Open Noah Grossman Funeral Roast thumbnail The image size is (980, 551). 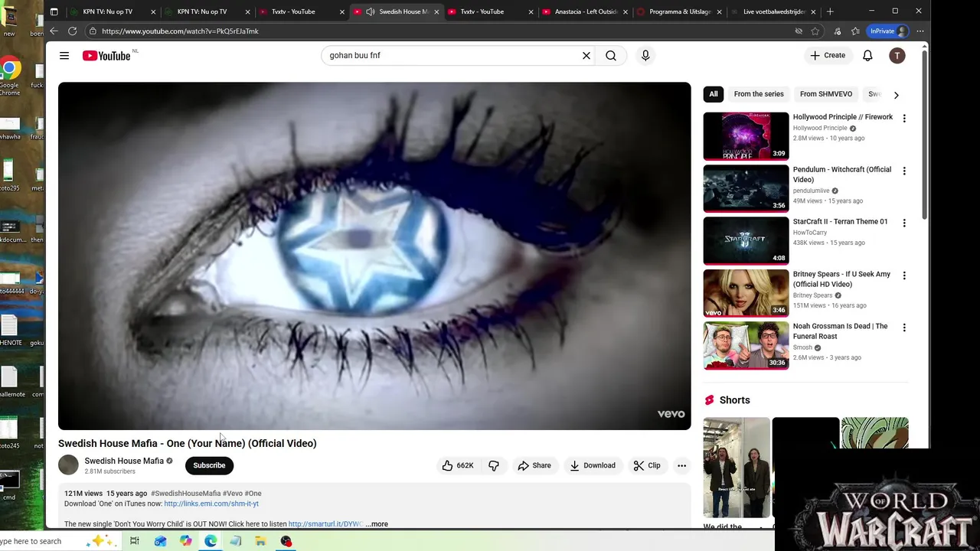point(746,344)
